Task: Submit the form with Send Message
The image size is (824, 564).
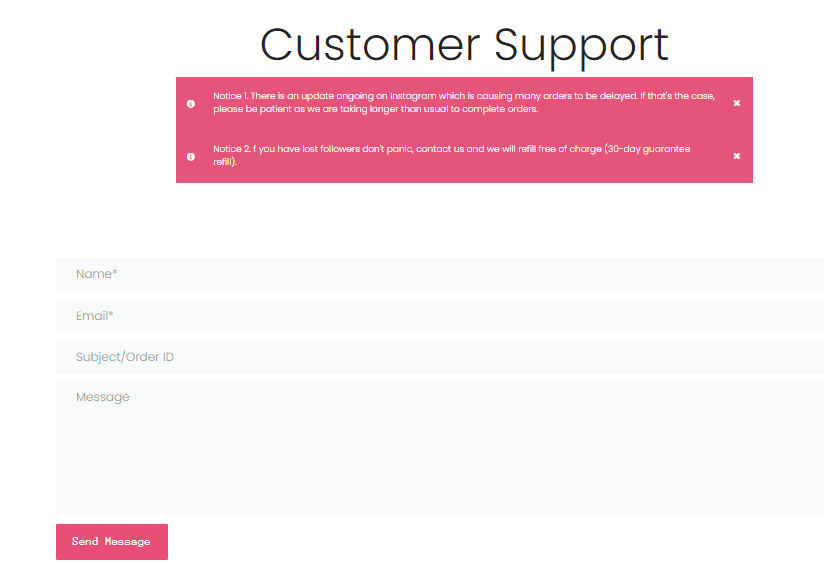Action: [x=112, y=541]
